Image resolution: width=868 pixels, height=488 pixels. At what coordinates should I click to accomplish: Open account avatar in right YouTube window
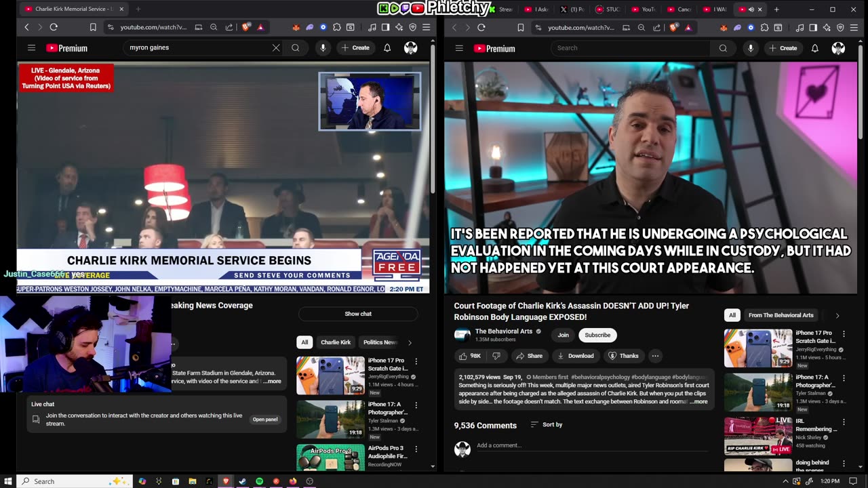coord(838,48)
